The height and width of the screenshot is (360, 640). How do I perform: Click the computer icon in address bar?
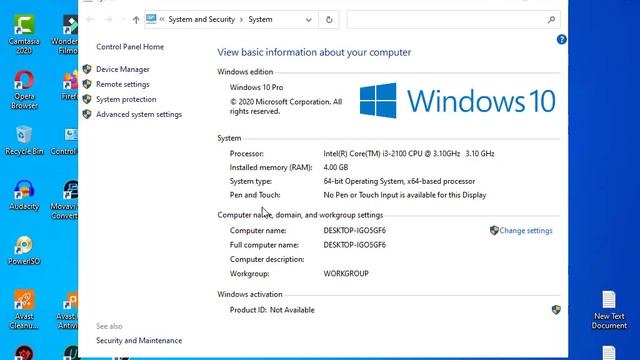(x=151, y=19)
